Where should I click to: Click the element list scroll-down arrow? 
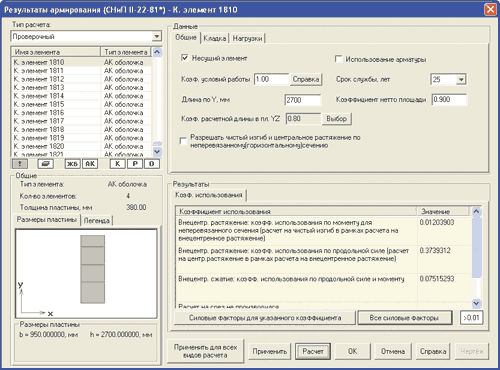point(157,152)
